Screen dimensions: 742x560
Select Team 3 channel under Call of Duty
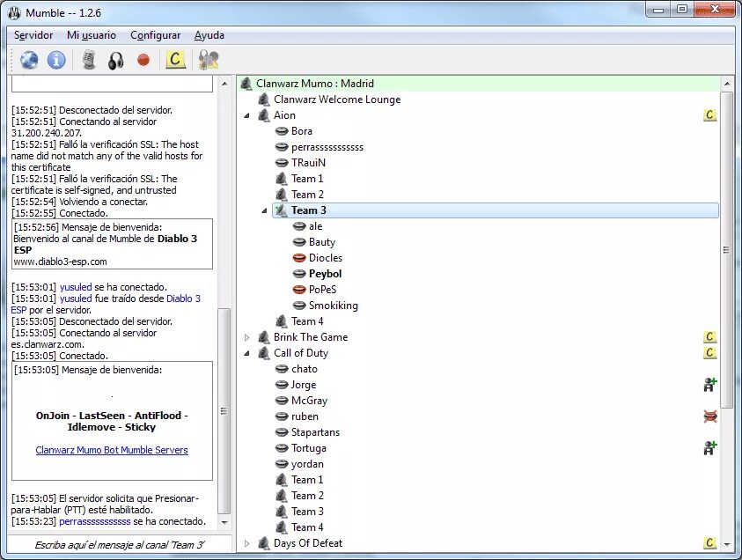[307, 512]
